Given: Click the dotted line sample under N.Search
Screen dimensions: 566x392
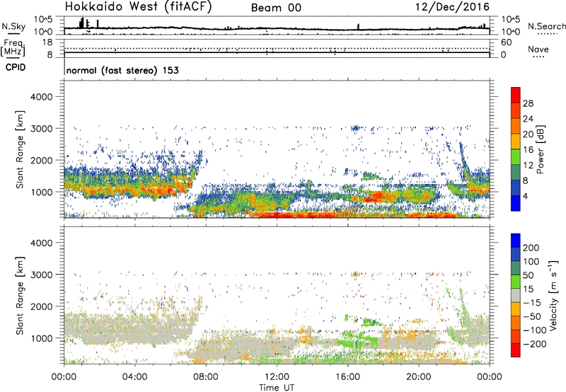Looking at the screenshot, I should (x=548, y=34).
